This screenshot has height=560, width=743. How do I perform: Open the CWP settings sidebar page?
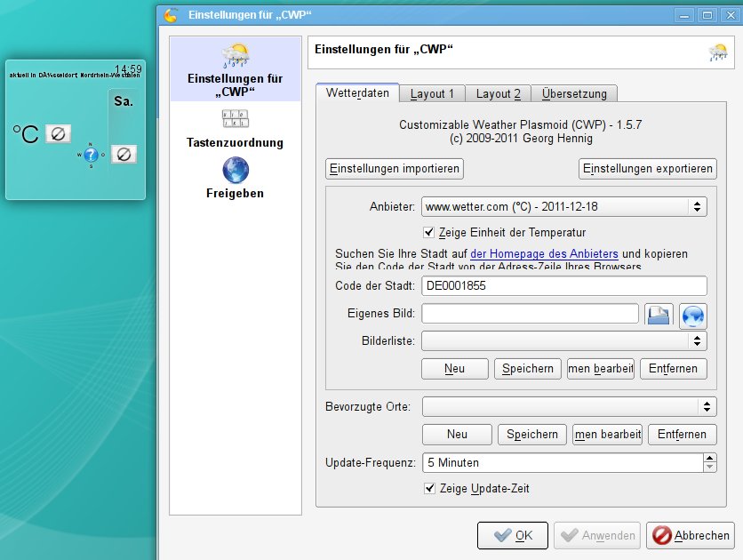(x=235, y=69)
